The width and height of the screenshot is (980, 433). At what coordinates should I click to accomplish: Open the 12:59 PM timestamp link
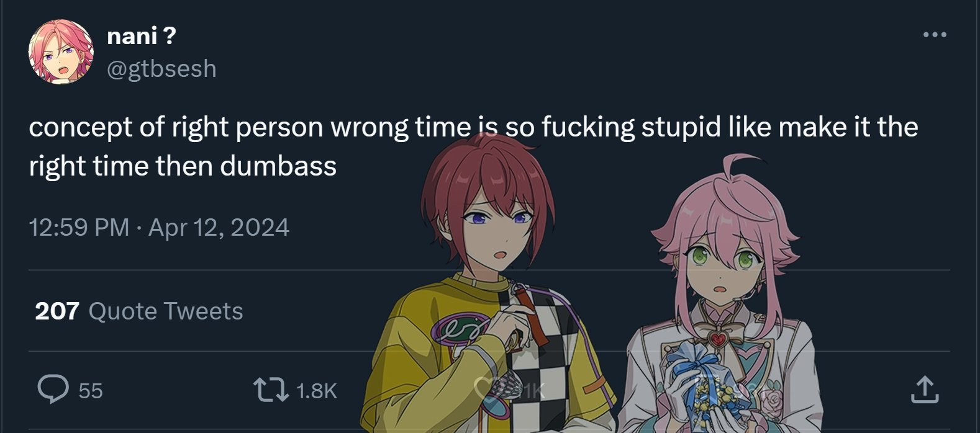(79, 227)
